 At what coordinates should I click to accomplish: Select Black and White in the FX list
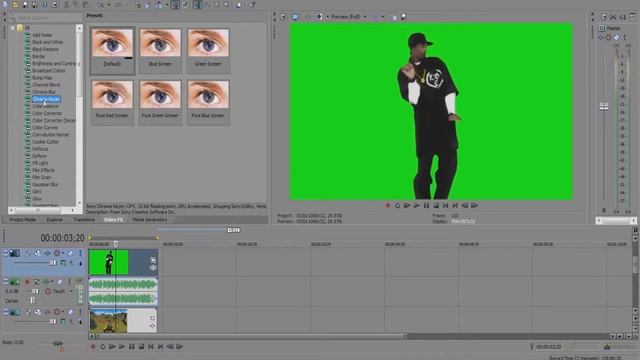pyautogui.click(x=47, y=42)
